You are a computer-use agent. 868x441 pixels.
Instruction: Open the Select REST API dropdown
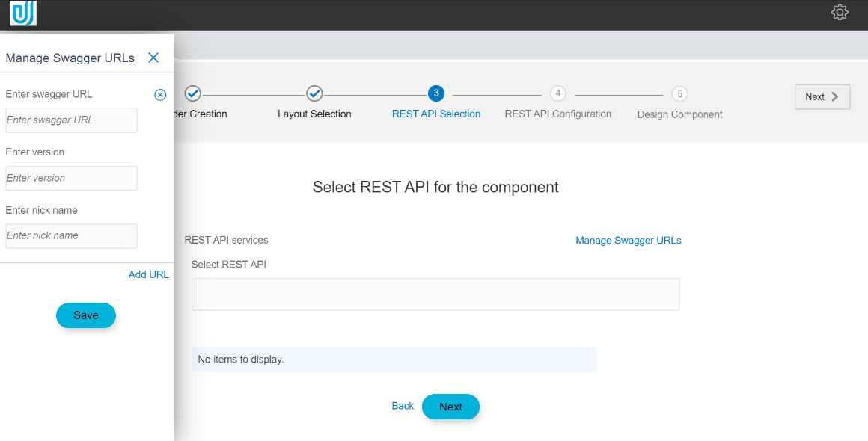tap(435, 294)
